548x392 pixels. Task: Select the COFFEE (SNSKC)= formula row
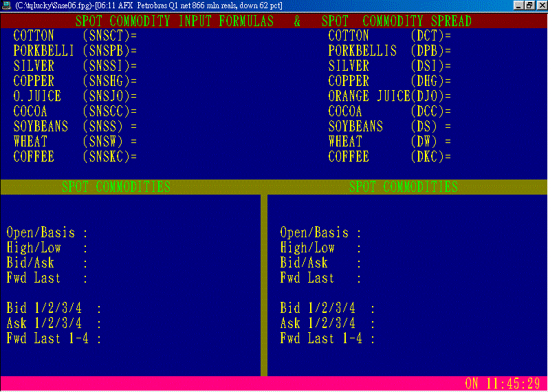[75, 156]
